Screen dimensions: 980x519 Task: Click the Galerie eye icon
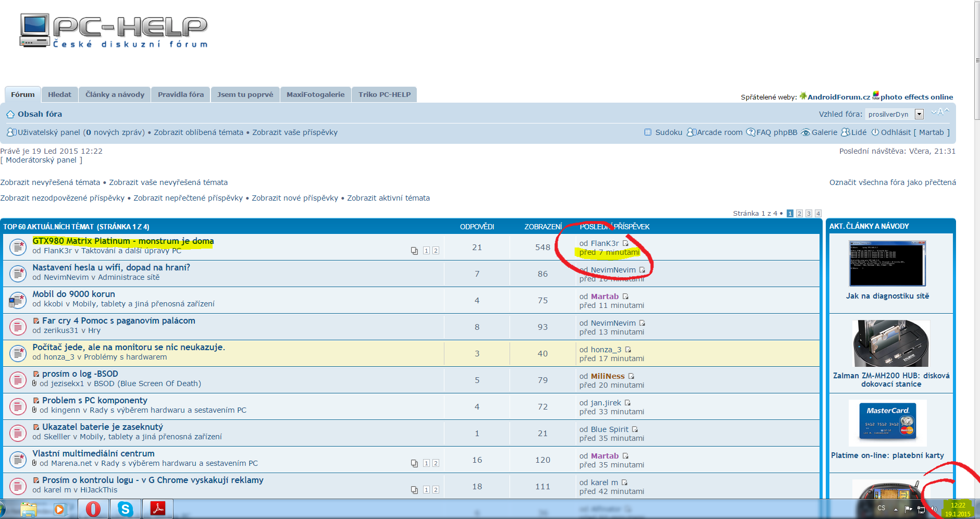click(805, 132)
